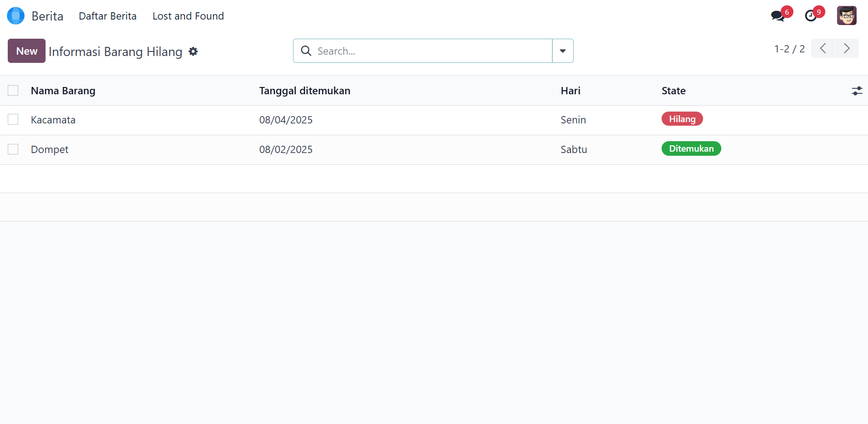Screen dimensions: 868x424
Task: Open the Lost and Found menu
Action: pos(188,16)
